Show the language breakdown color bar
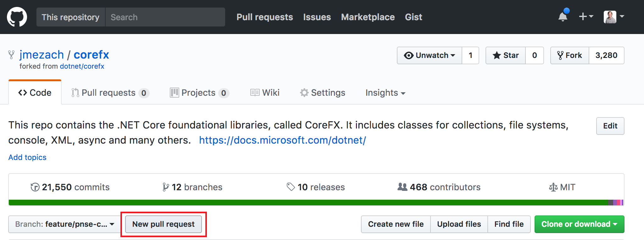The height and width of the screenshot is (240, 644). point(316,203)
